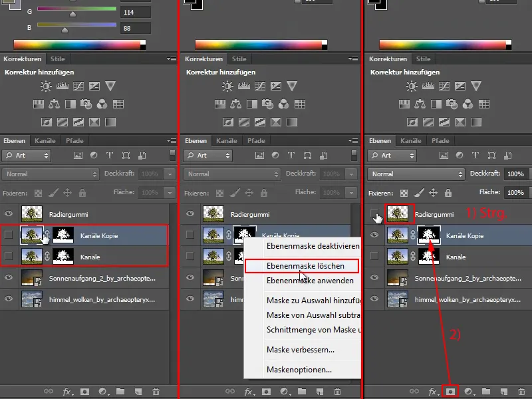The width and height of the screenshot is (532, 399).
Task: Open Art filter type dropdown, left panel
Action: tap(27, 156)
